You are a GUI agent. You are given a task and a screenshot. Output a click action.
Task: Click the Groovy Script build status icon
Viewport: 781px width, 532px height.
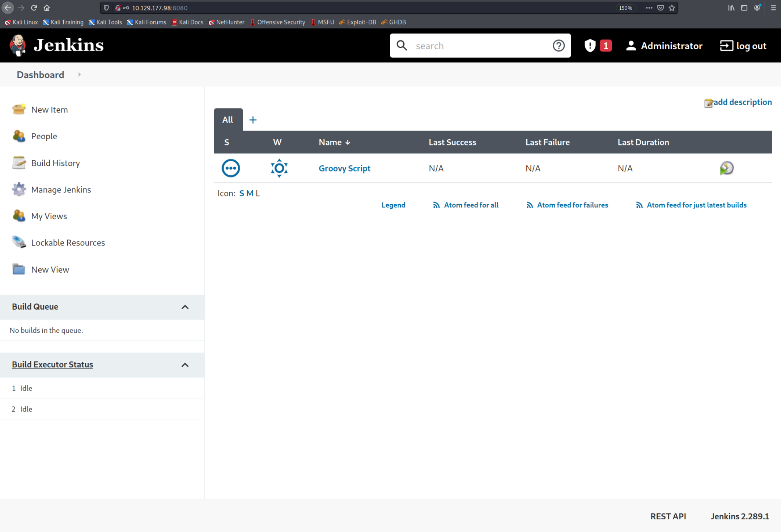tap(230, 168)
